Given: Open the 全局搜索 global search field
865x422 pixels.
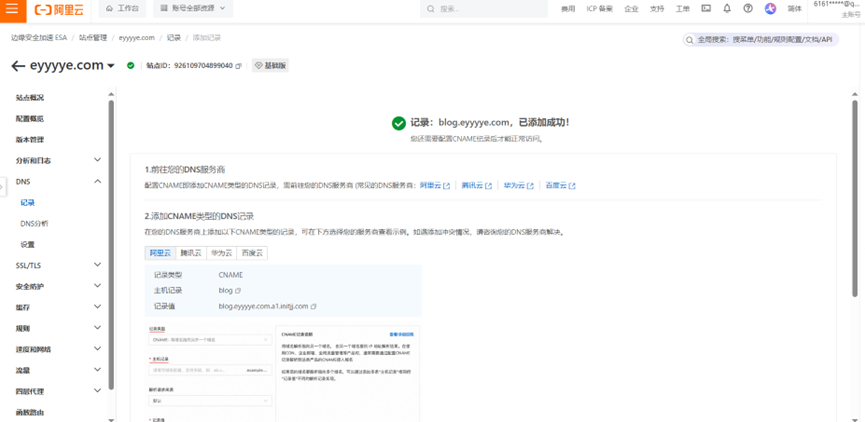Looking at the screenshot, I should pyautogui.click(x=761, y=40).
